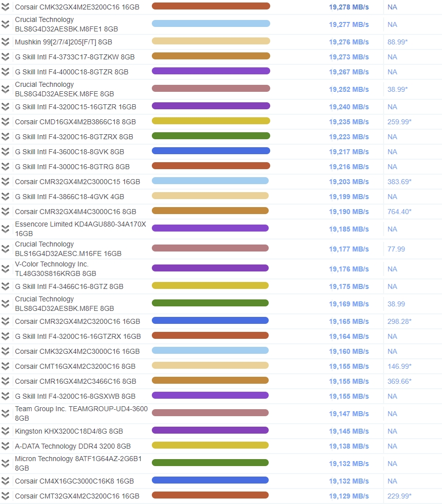Open Corsair CMR16GX4M2C3466C16 8GB link

pyautogui.click(x=75, y=381)
